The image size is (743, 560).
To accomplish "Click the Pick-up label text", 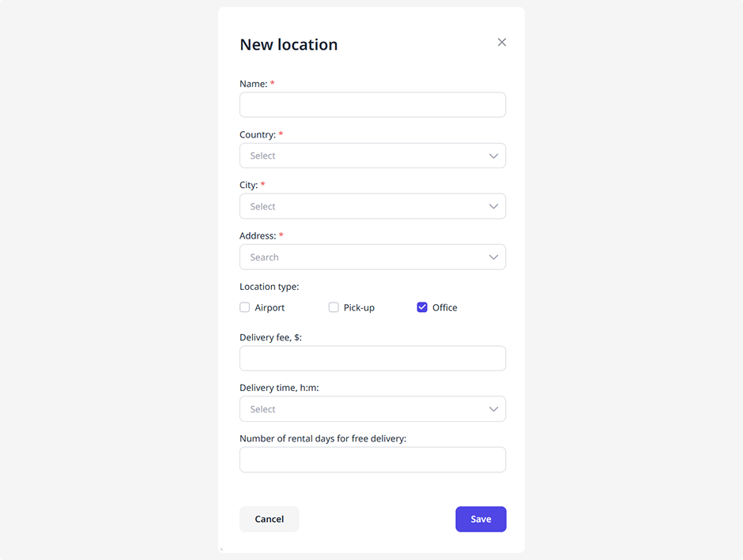I will coord(359,308).
